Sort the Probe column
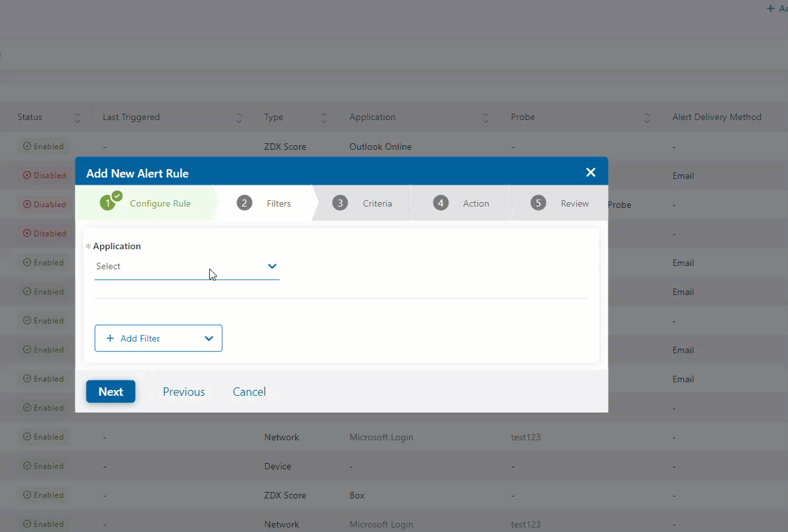The width and height of the screenshot is (788, 532). pyautogui.click(x=647, y=117)
